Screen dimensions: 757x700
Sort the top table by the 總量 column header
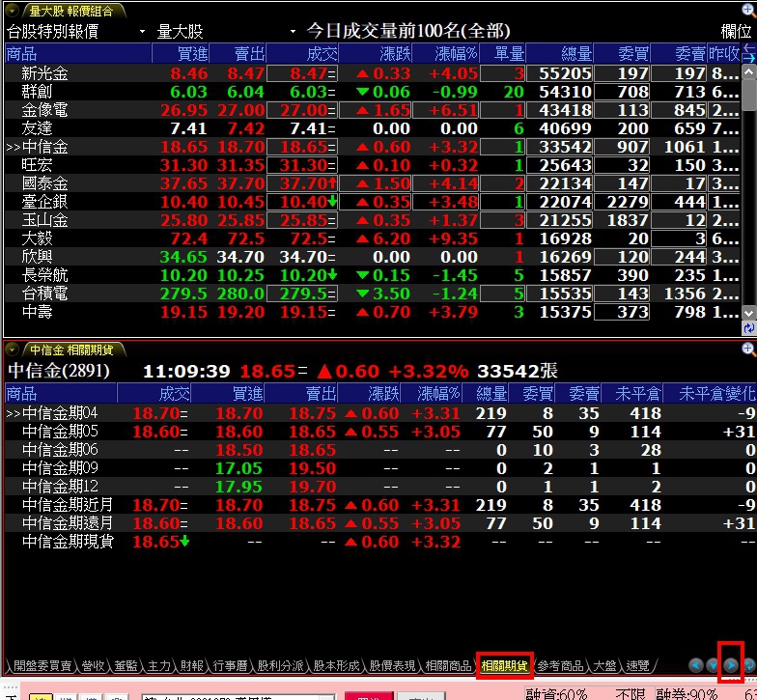coord(560,54)
